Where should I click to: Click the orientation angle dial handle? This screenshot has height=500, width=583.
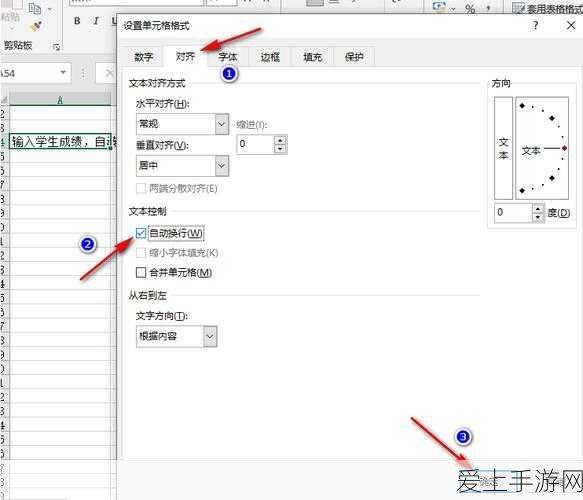click(564, 148)
